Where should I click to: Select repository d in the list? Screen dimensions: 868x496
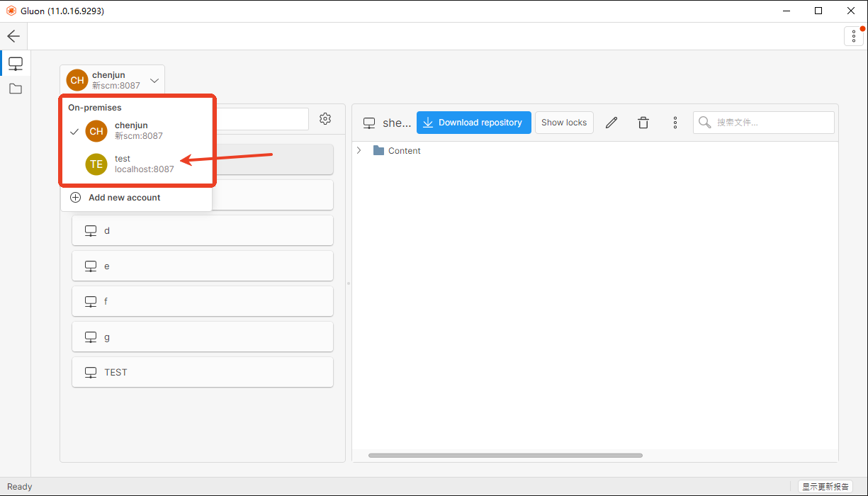[x=202, y=230]
